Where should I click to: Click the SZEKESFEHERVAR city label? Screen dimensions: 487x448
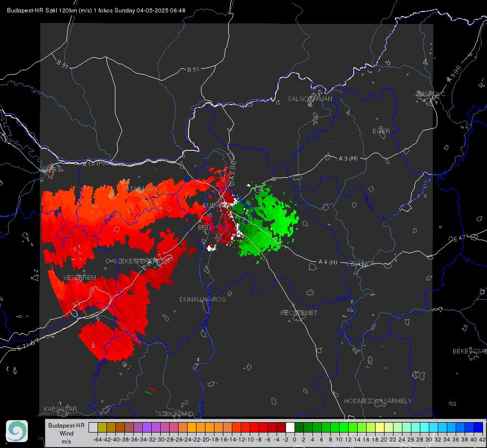click(142, 261)
